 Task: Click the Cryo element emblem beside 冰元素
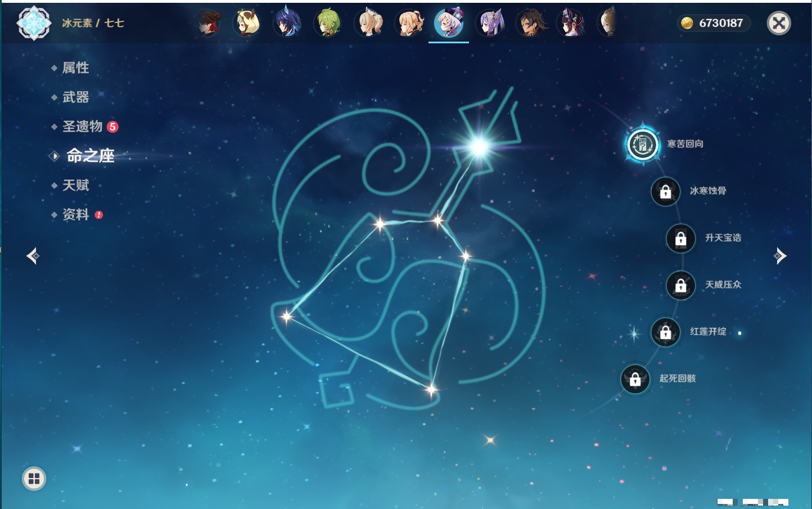(x=34, y=23)
